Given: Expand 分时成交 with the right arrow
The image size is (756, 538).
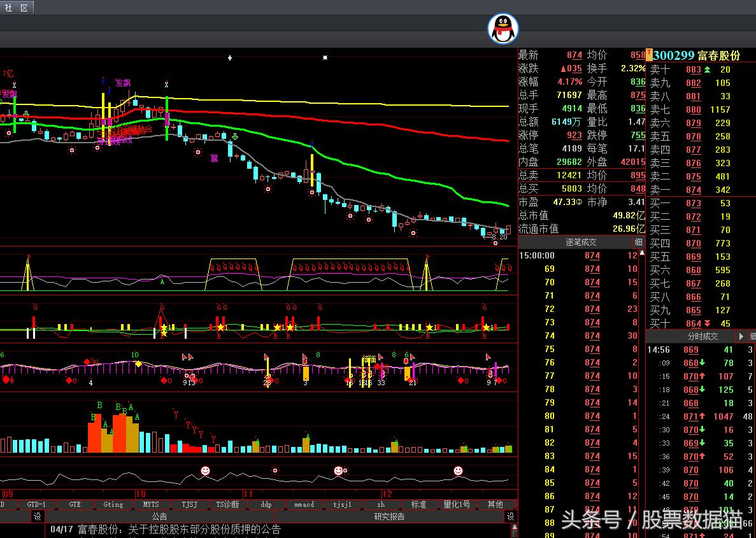Looking at the screenshot, I should click(741, 336).
